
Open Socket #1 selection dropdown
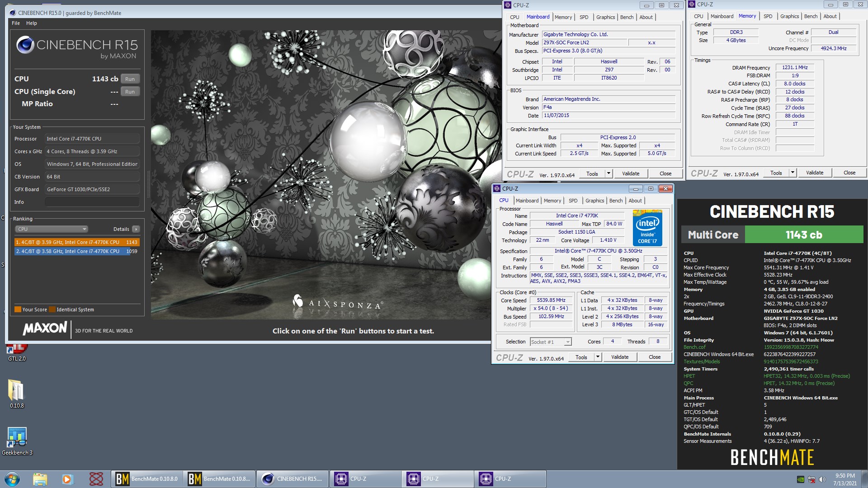(551, 342)
